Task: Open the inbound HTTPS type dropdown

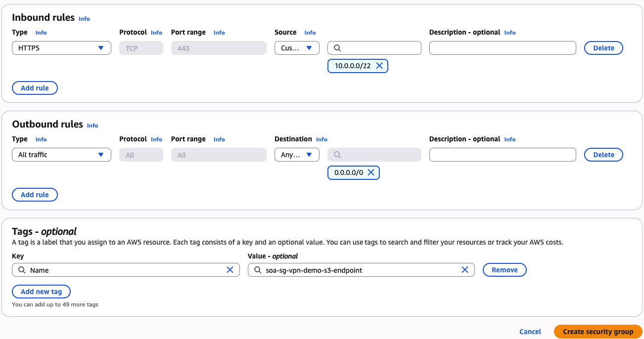Action: (61, 48)
